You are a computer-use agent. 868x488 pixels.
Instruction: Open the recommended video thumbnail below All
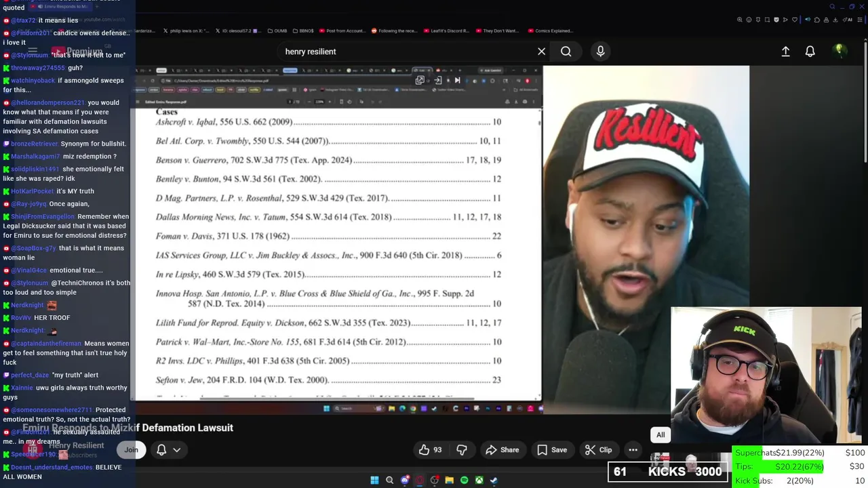692,462
